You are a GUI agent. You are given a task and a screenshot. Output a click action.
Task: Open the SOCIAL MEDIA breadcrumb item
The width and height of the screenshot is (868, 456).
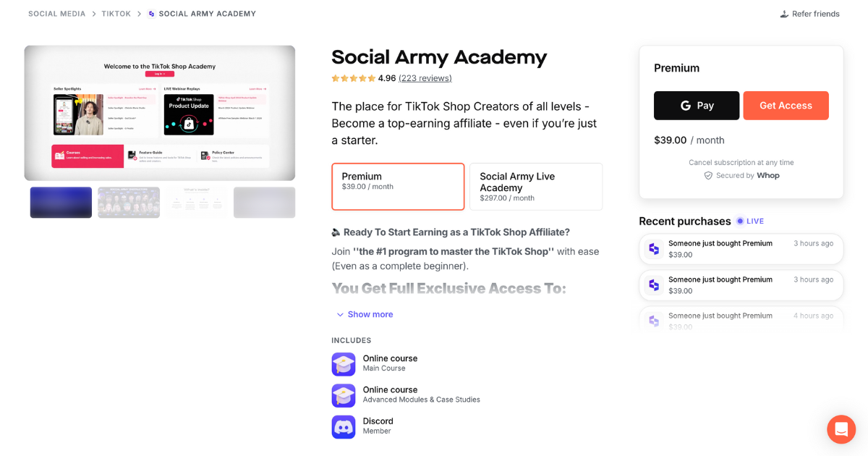56,13
